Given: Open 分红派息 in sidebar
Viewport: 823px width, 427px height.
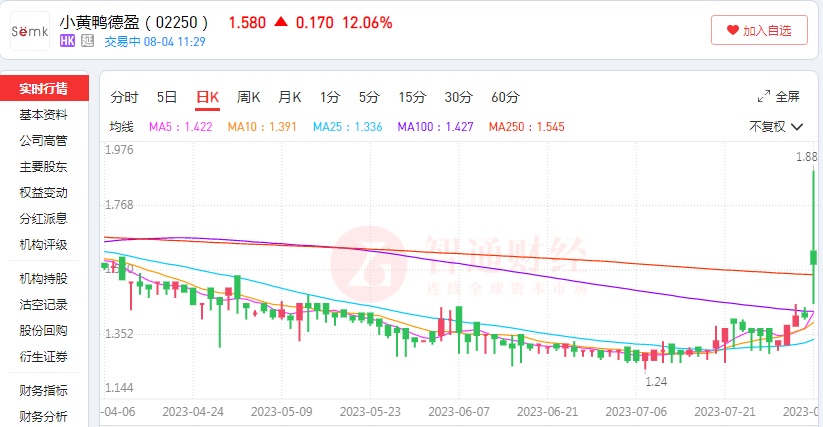Looking at the screenshot, I should point(44,218).
